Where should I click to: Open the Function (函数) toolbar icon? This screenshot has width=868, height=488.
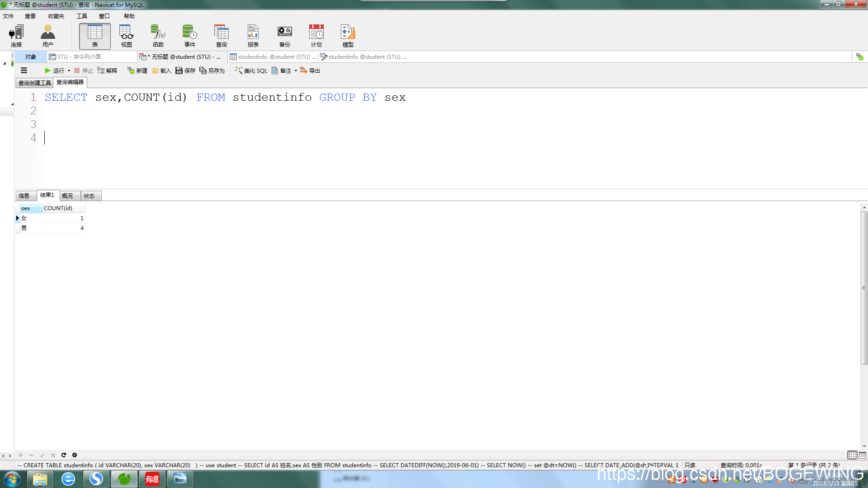(x=158, y=36)
